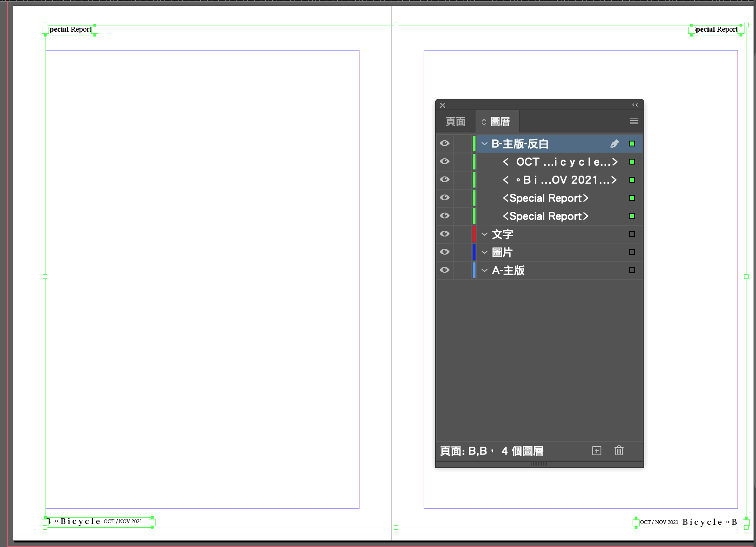Hide the B-主版-反白 layer
Viewport: 756px width, 547px height.
[x=445, y=144]
